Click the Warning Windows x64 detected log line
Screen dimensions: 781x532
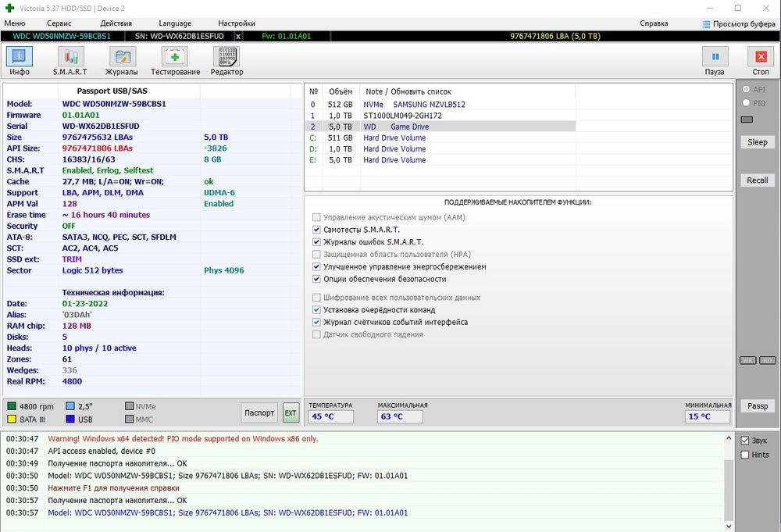(184, 439)
